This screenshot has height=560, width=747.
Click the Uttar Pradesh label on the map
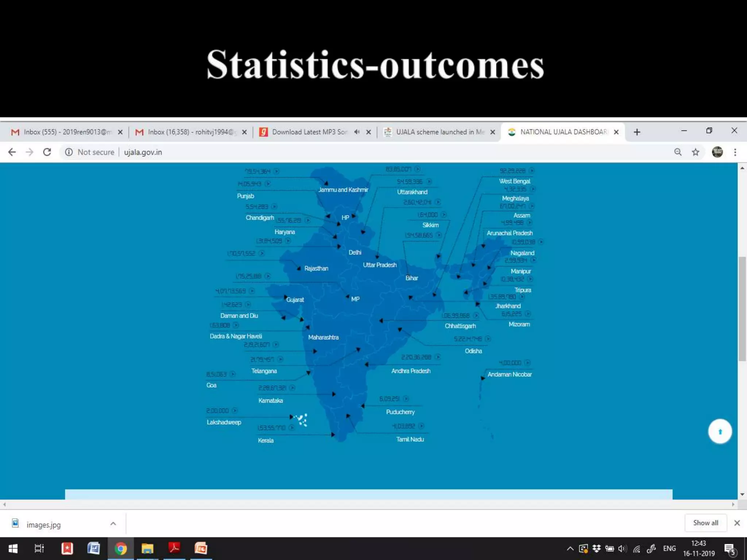click(x=379, y=265)
